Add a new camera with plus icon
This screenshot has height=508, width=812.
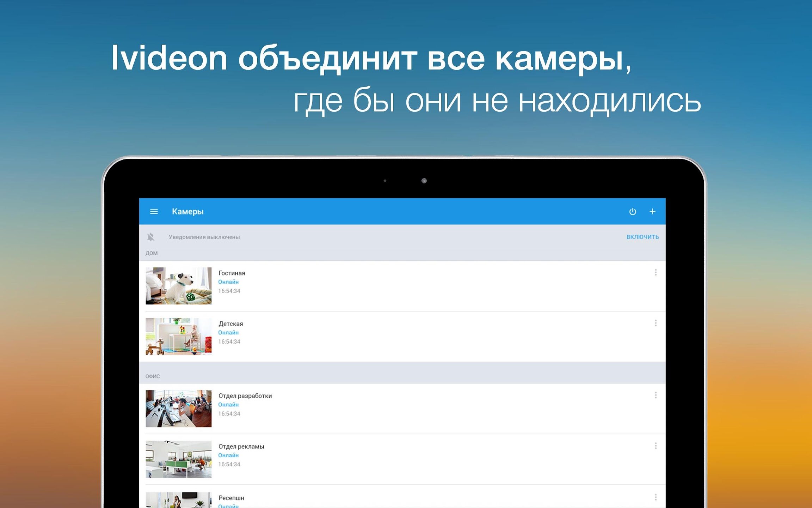(x=652, y=211)
